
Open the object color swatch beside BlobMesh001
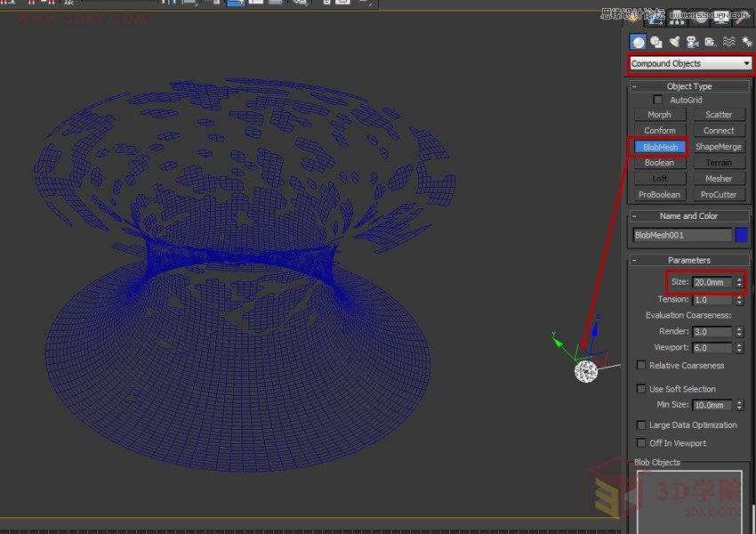[744, 234]
